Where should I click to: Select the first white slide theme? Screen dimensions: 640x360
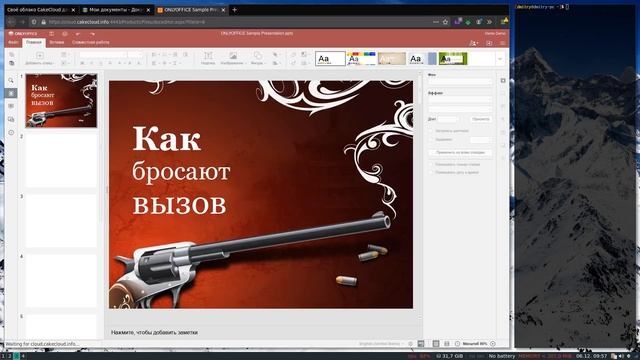click(330, 59)
